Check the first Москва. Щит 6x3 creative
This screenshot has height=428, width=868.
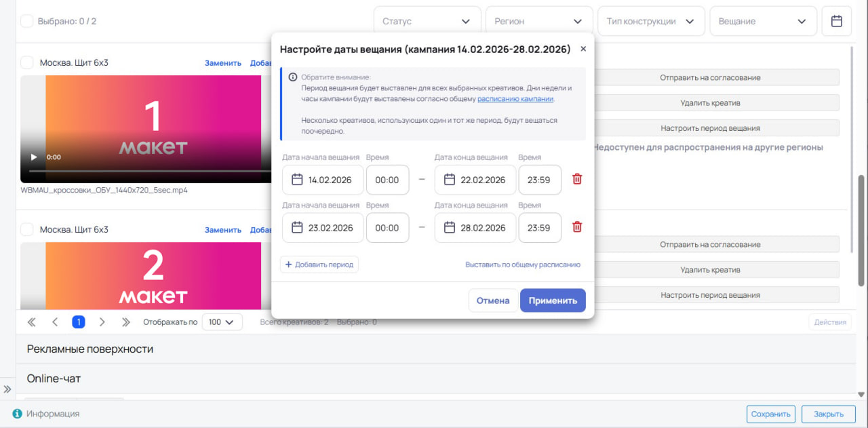[x=27, y=62]
